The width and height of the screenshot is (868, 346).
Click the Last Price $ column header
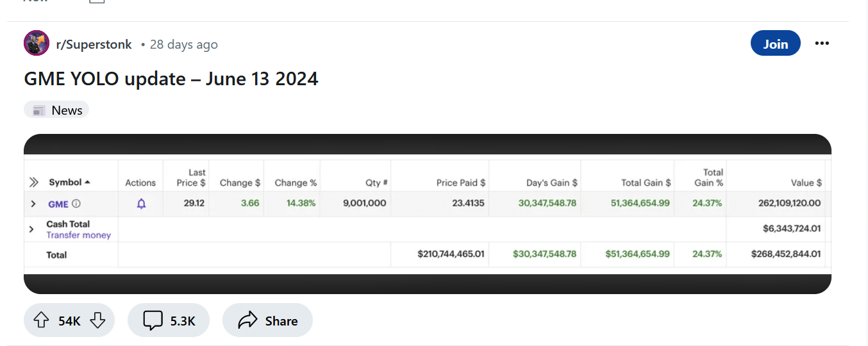point(191,177)
